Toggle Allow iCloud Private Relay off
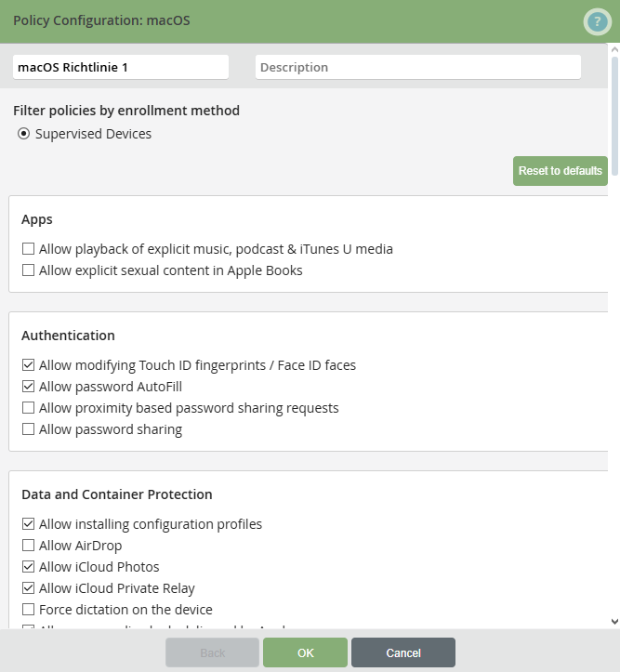The width and height of the screenshot is (620, 672). (29, 588)
